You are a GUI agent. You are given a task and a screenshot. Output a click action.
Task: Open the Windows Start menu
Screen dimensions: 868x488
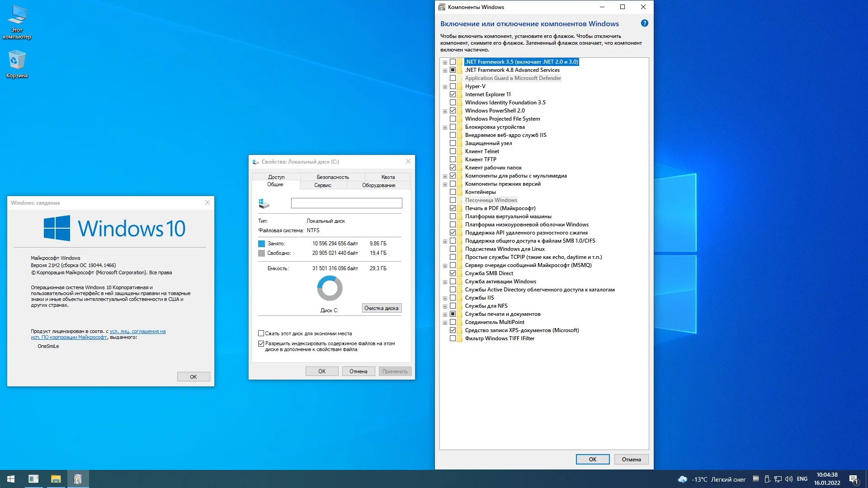coord(11,479)
